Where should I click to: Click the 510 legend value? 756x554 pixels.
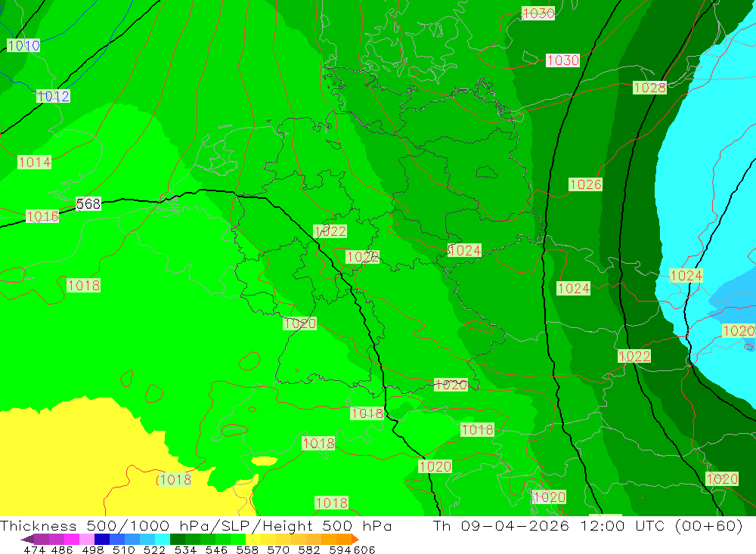click(123, 549)
